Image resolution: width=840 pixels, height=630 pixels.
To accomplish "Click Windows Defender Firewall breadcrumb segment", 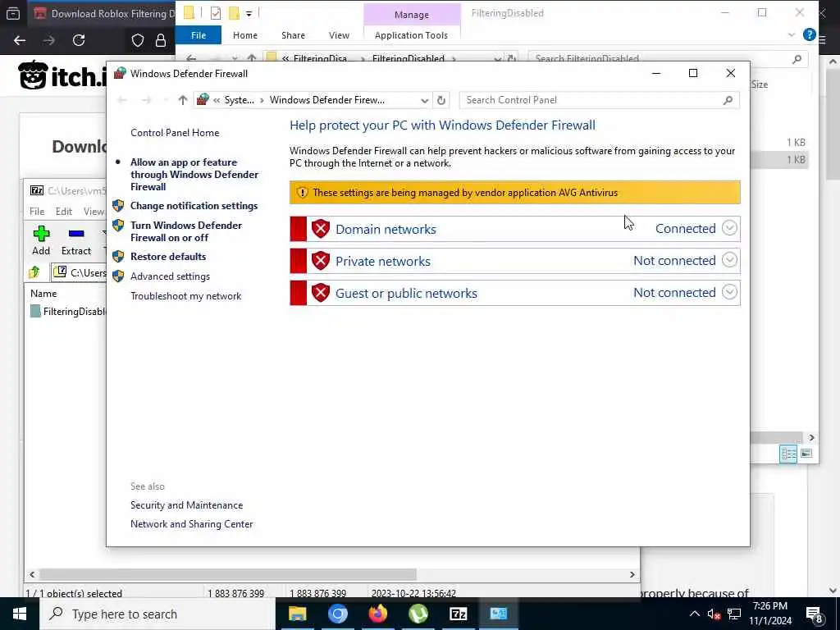I will click(326, 100).
